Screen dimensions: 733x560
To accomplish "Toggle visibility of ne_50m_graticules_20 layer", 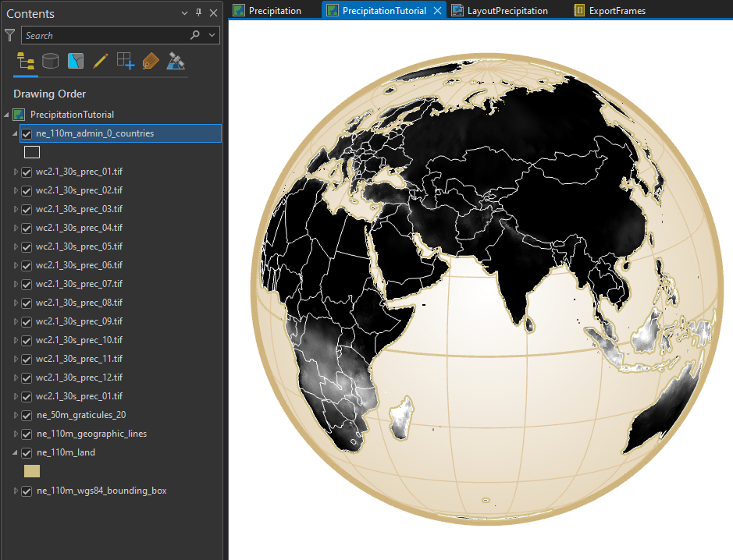I will (27, 415).
